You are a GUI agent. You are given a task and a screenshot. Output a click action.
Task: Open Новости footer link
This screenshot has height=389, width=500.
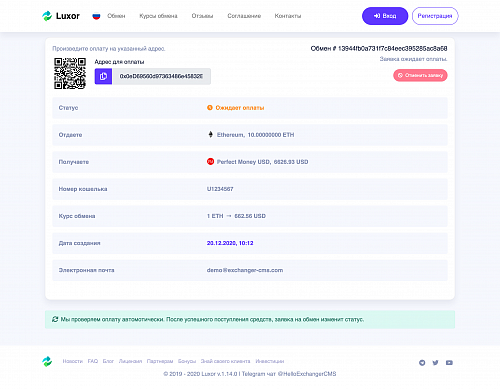point(73,361)
